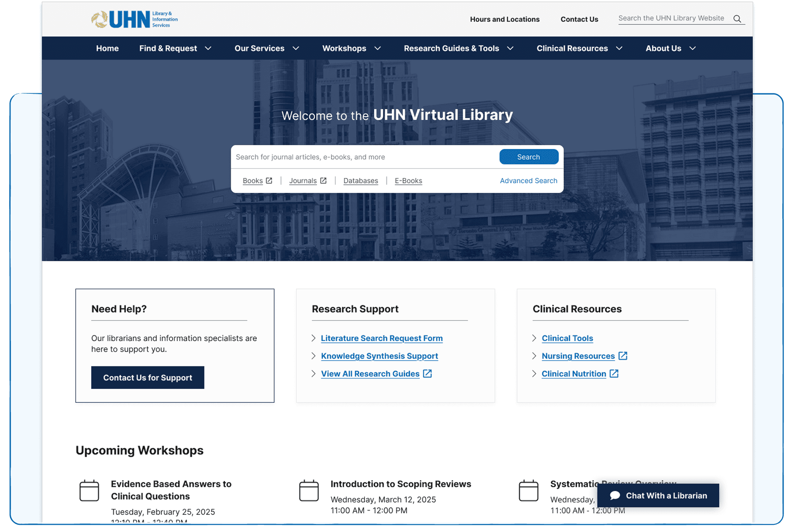Expand Research Guides & Tools chevron
792x532 pixels.
(x=510, y=48)
